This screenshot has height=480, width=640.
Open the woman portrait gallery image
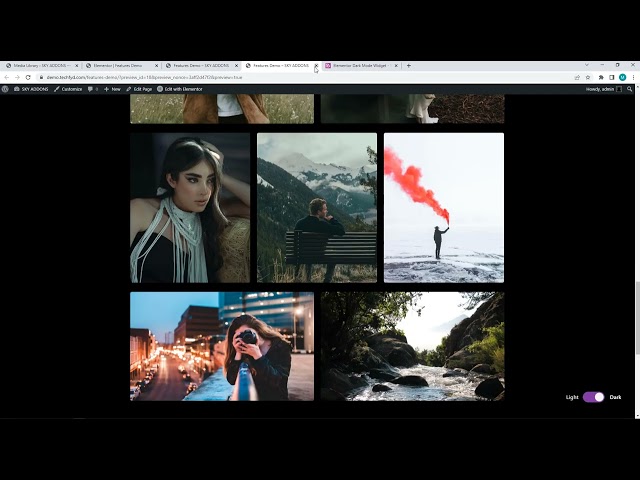(x=190, y=208)
